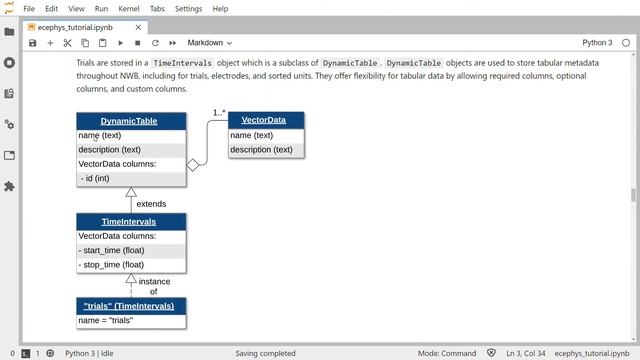Screen dimensions: 640x360
Task: Open the Running Terminals and Kernels panel
Action: [x=9, y=63]
